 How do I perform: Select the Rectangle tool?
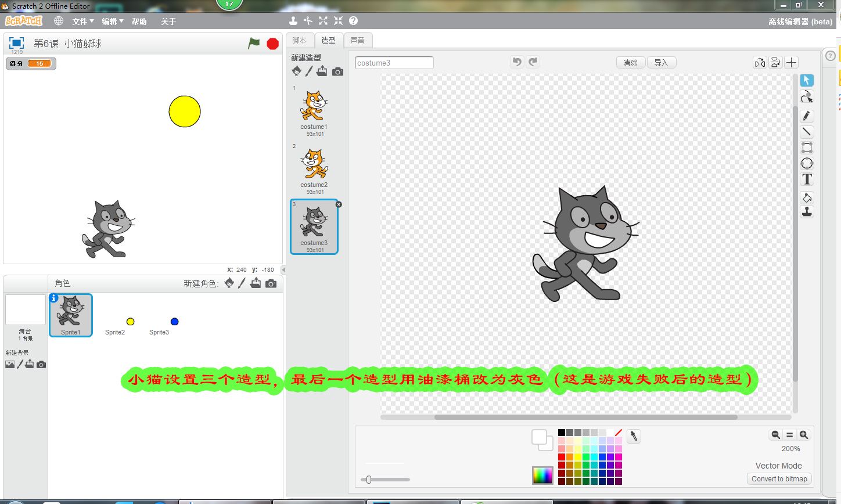[x=807, y=147]
